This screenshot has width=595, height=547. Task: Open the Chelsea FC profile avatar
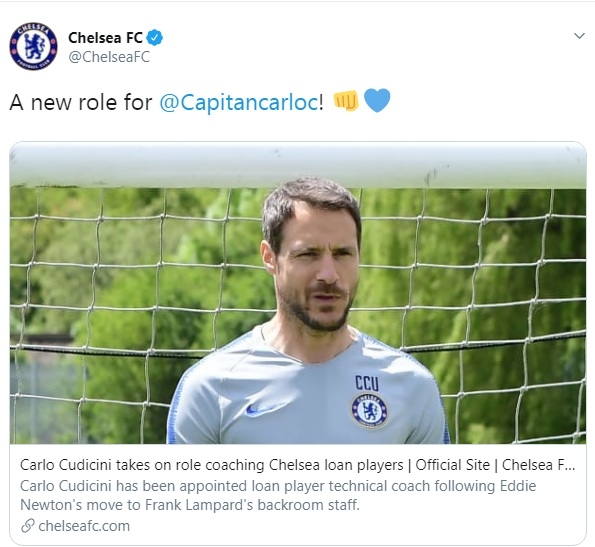[33, 46]
